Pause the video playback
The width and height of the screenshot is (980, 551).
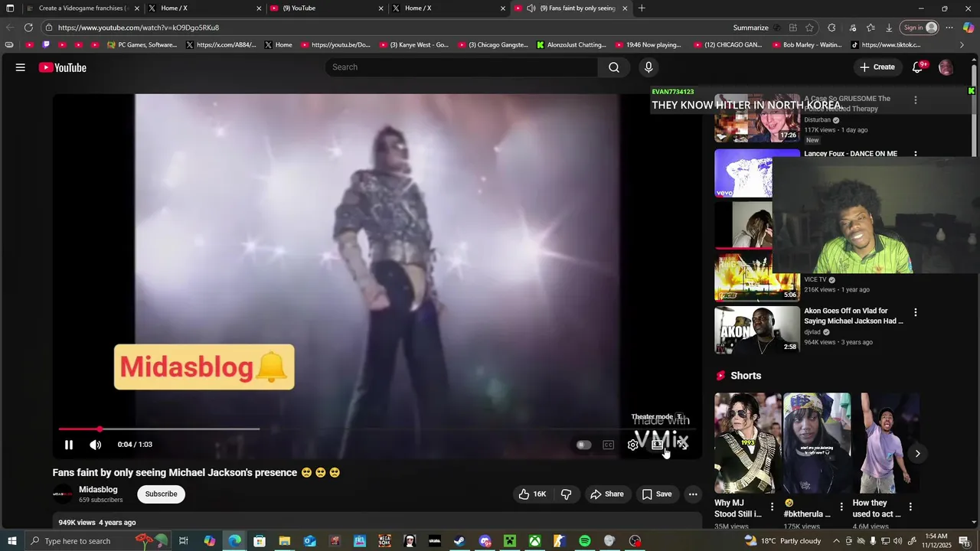click(69, 445)
